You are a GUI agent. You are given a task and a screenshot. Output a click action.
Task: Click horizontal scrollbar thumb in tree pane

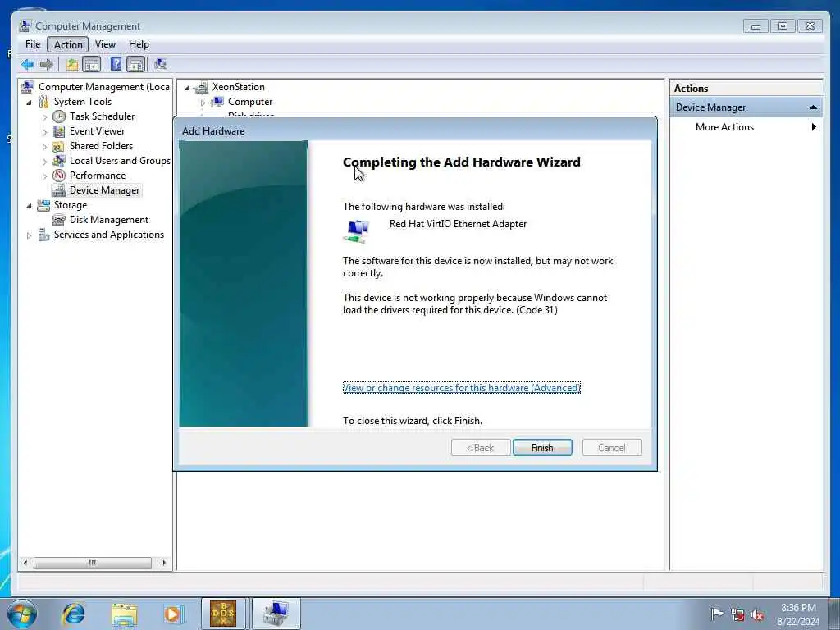(x=92, y=563)
